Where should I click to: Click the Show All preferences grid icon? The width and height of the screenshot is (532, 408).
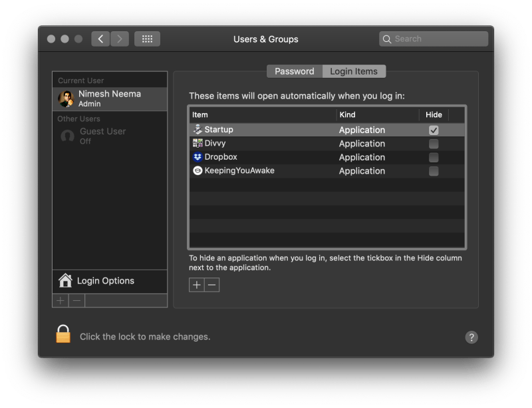147,39
